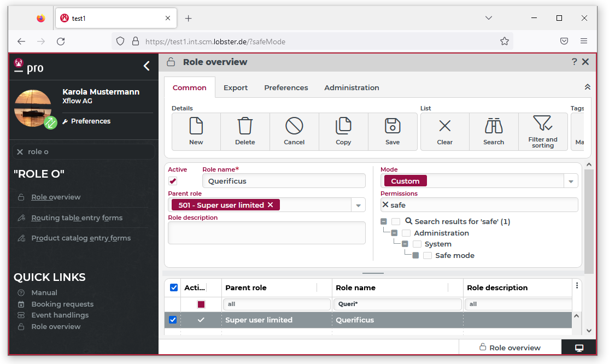Image resolution: width=609 pixels, height=364 pixels.
Task: Check the Search results for 'safe' checkbox
Action: click(x=396, y=221)
